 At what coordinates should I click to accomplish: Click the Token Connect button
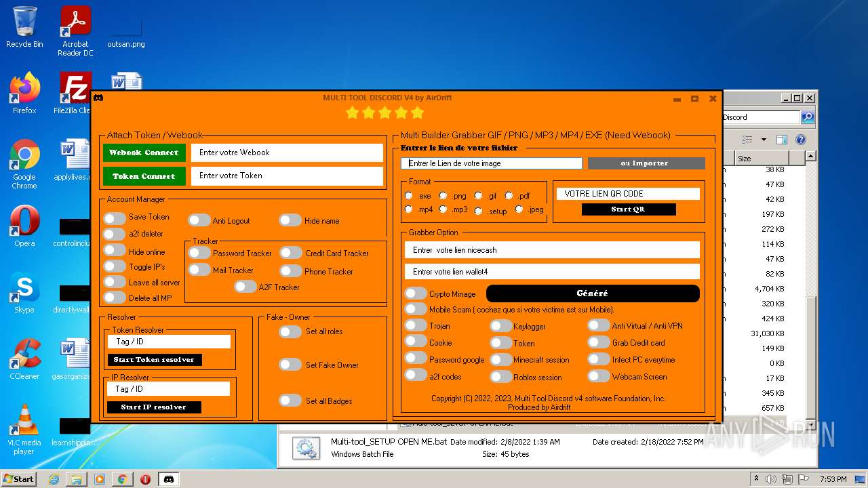point(144,176)
